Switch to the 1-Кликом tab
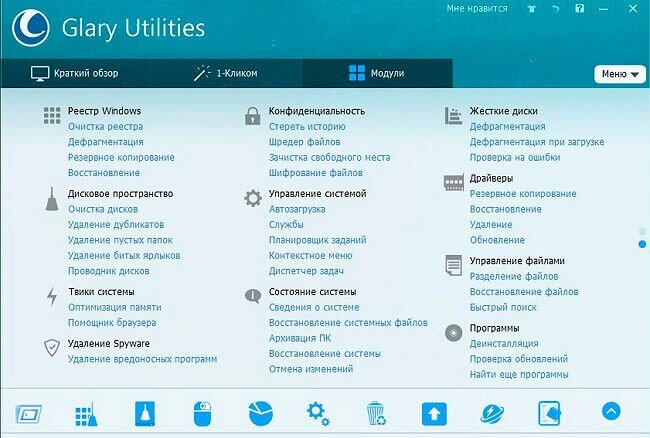Image resolution: width=650 pixels, height=438 pixels. [x=226, y=73]
